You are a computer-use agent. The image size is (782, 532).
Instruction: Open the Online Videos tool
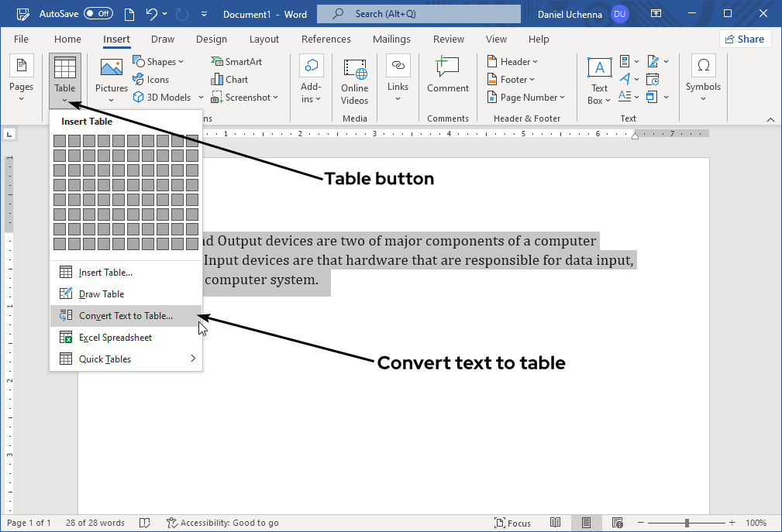355,81
